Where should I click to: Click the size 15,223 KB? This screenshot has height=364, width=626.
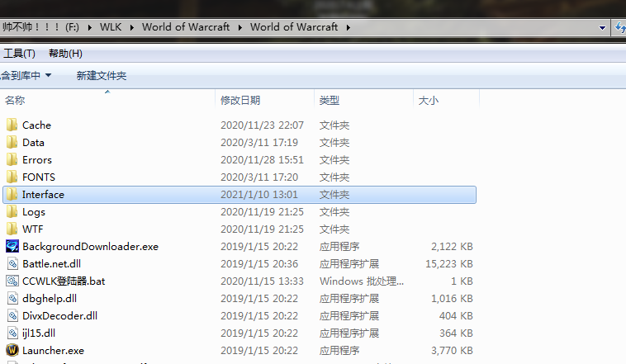(449, 264)
